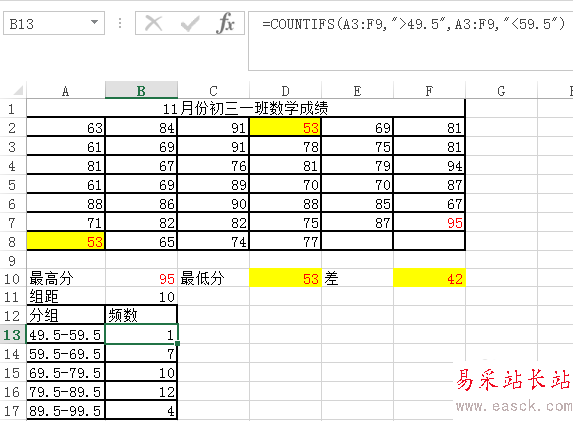The height and width of the screenshot is (421, 573).
Task: Click cell C6 with value 90
Action: pyautogui.click(x=213, y=203)
